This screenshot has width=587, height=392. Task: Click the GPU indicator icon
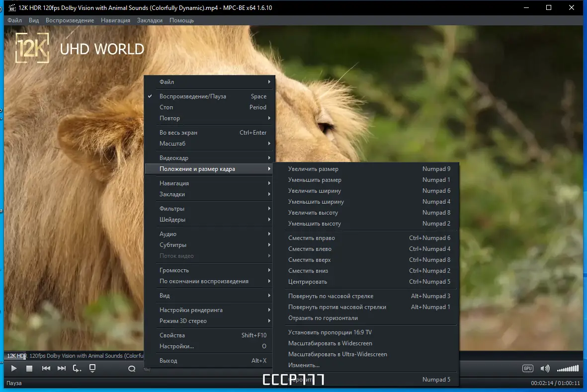point(527,369)
